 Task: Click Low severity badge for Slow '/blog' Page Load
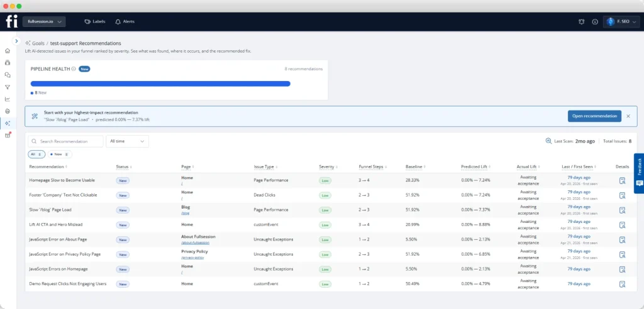tap(325, 210)
